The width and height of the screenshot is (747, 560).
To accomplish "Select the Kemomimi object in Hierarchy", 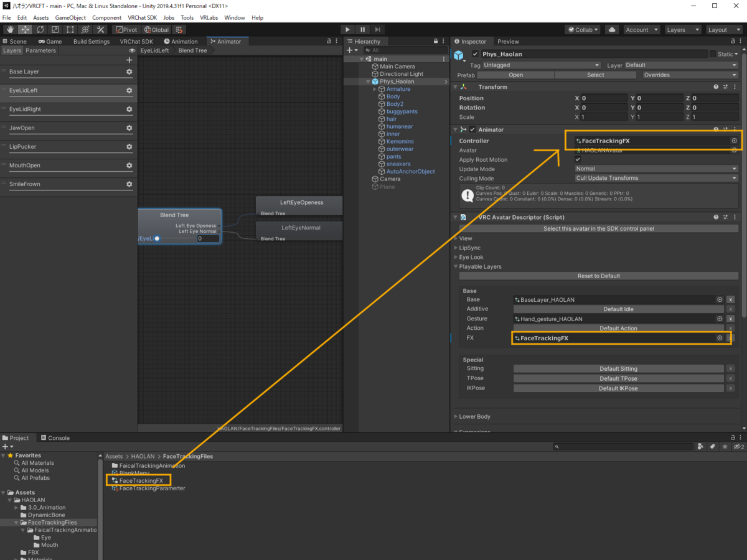I will coord(400,141).
